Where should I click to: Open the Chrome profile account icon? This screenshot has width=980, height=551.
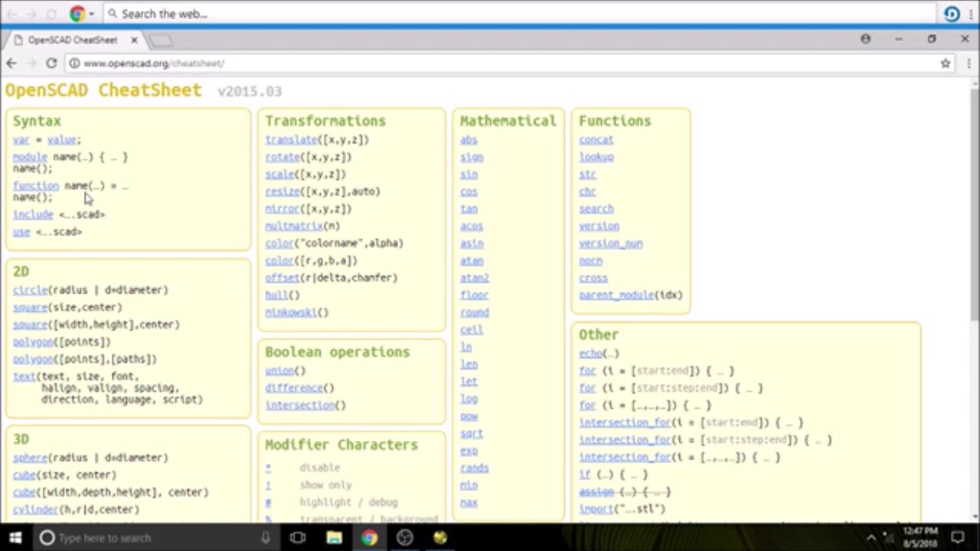click(x=865, y=39)
